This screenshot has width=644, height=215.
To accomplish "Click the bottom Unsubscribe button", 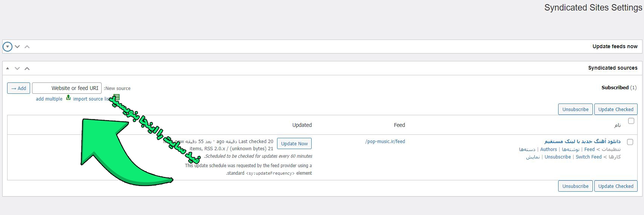I will 575,186.
